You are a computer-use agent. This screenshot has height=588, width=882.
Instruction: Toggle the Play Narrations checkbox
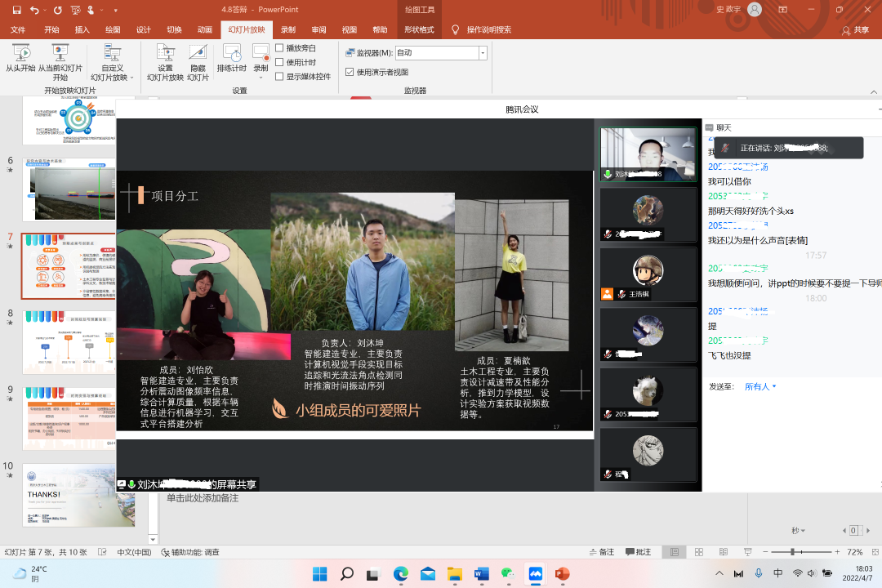pos(279,48)
